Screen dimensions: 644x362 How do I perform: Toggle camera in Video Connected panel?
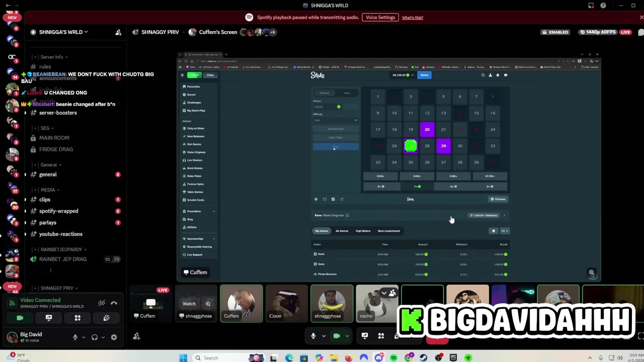click(20, 318)
